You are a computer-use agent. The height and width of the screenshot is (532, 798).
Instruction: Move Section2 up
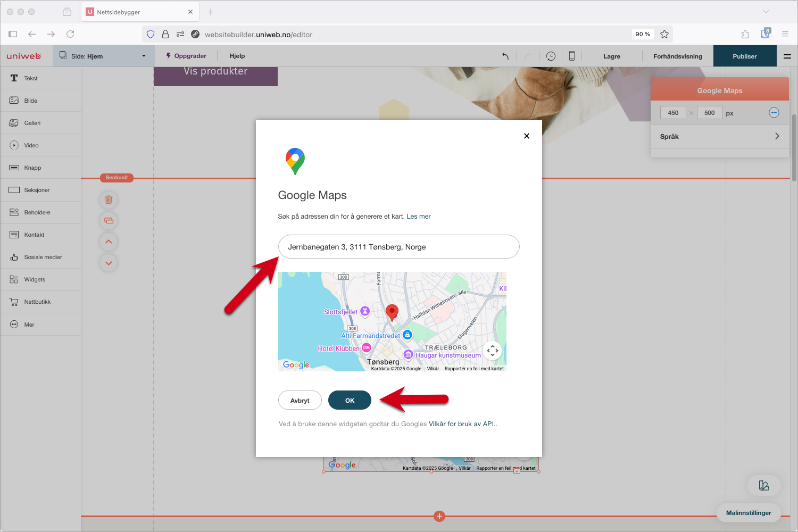pyautogui.click(x=109, y=242)
